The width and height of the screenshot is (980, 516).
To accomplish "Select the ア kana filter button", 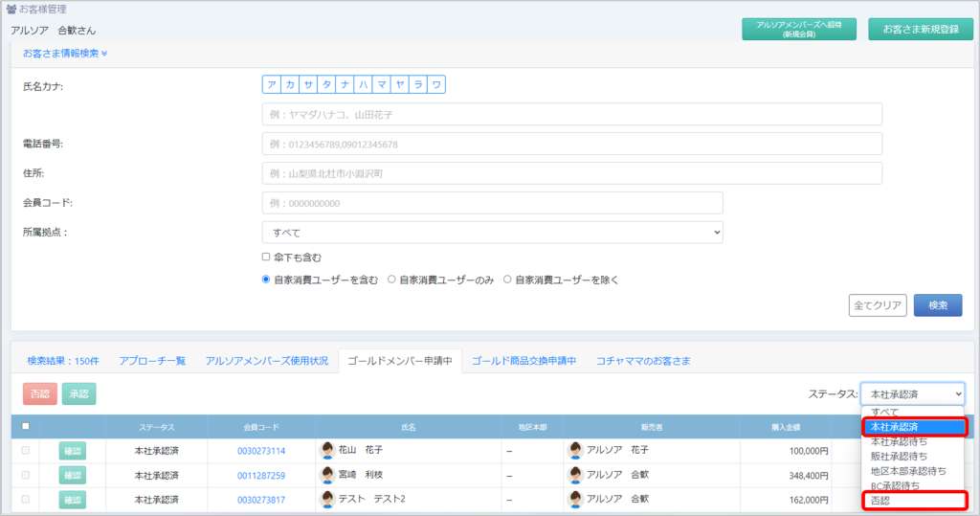I will pos(273,85).
